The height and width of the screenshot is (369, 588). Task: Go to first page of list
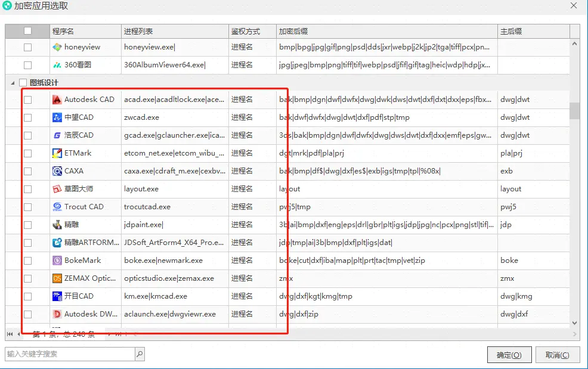point(10,334)
